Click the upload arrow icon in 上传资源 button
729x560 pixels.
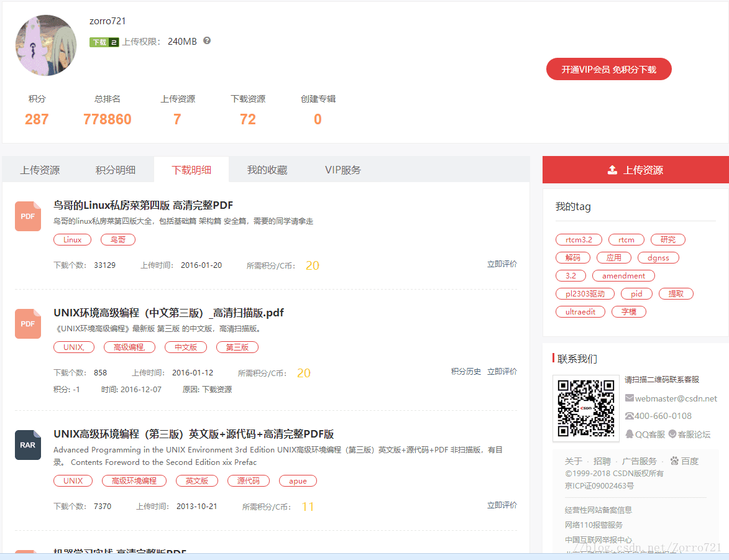(x=612, y=170)
